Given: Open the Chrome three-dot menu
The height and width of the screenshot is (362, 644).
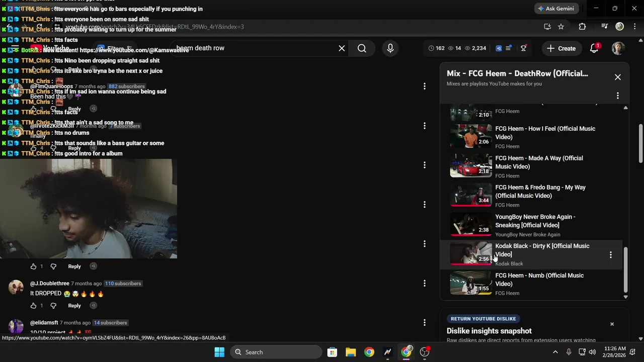Looking at the screenshot, I should click(634, 27).
